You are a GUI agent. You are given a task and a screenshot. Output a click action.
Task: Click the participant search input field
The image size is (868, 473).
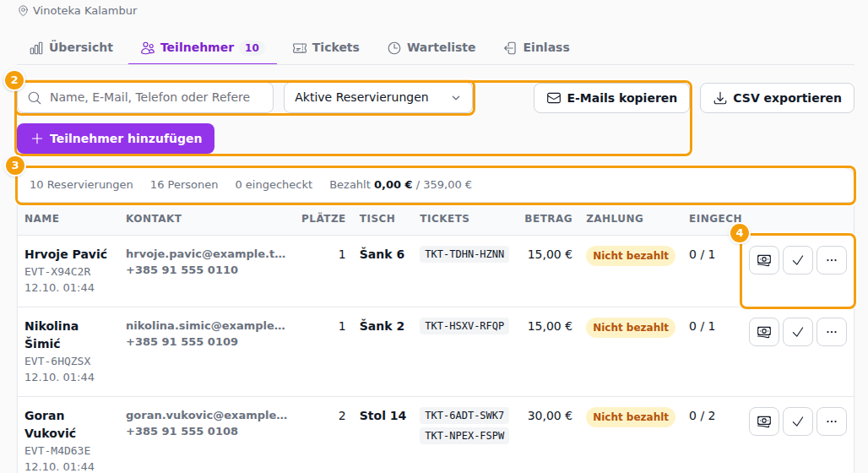pyautogui.click(x=145, y=97)
